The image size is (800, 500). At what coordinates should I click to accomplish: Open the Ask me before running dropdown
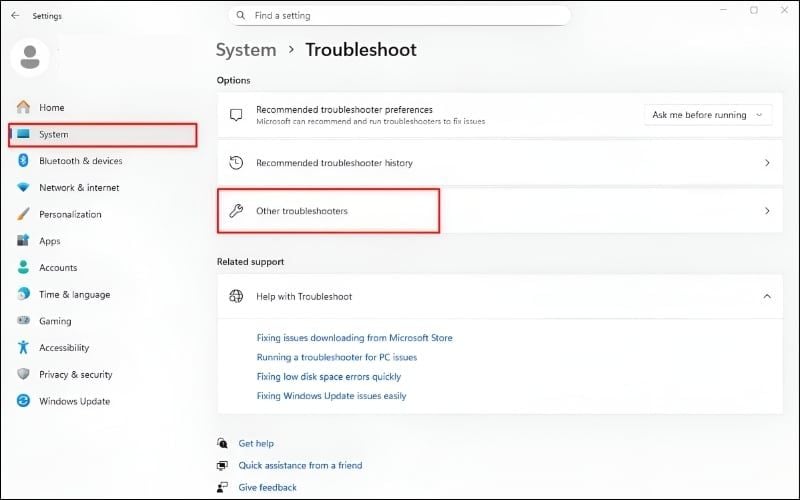(708, 115)
